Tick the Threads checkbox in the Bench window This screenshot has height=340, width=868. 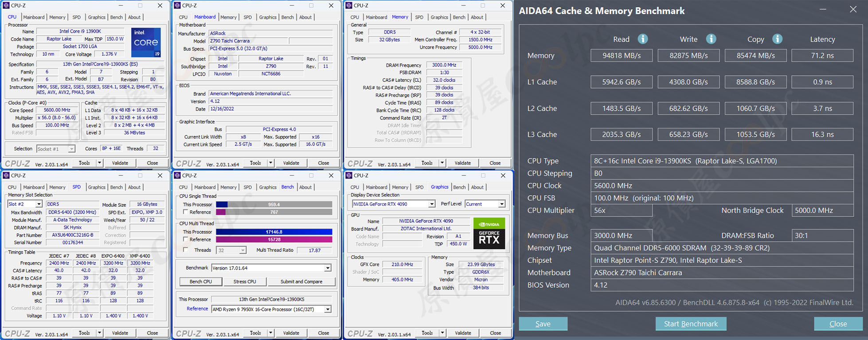(185, 250)
